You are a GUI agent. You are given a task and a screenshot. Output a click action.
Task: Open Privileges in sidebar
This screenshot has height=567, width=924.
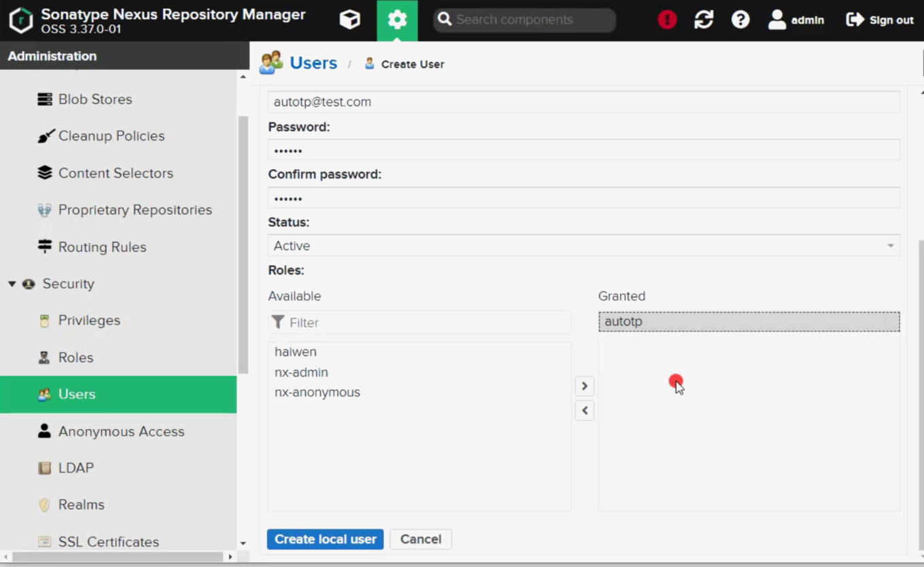point(89,321)
